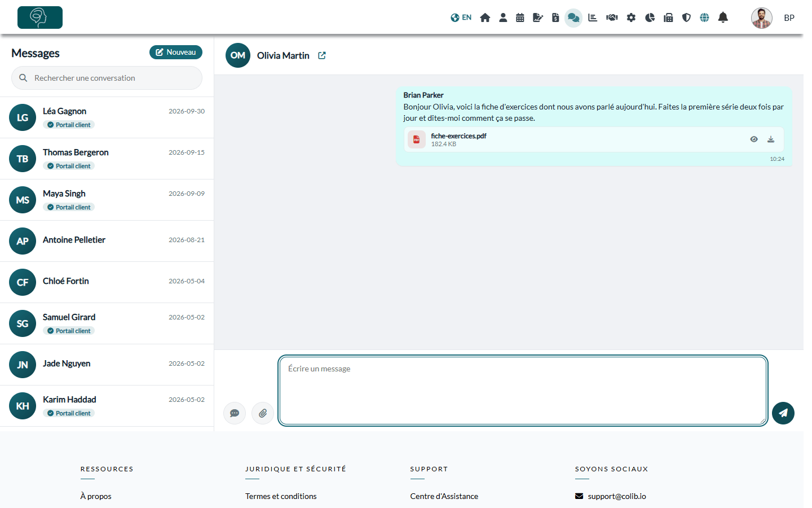
Task: Open the invoice dollar document icon
Action: (555, 17)
